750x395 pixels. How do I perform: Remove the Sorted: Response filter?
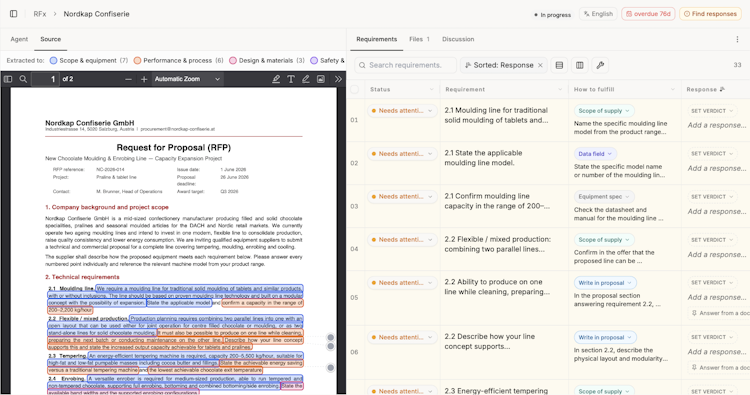click(x=540, y=65)
